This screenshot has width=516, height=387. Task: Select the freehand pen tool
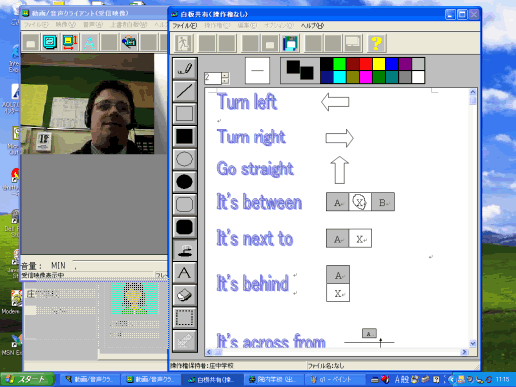coord(185,68)
